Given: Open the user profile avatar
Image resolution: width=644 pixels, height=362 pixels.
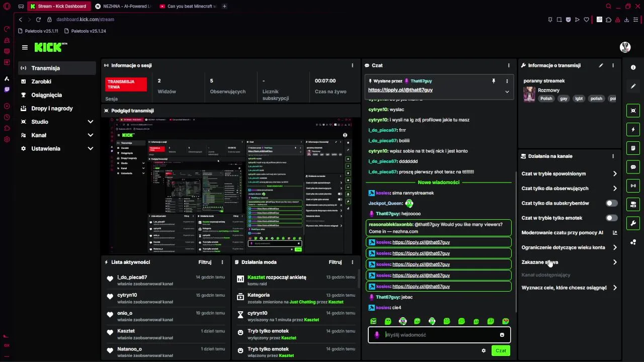Looking at the screenshot, I should point(625,47).
